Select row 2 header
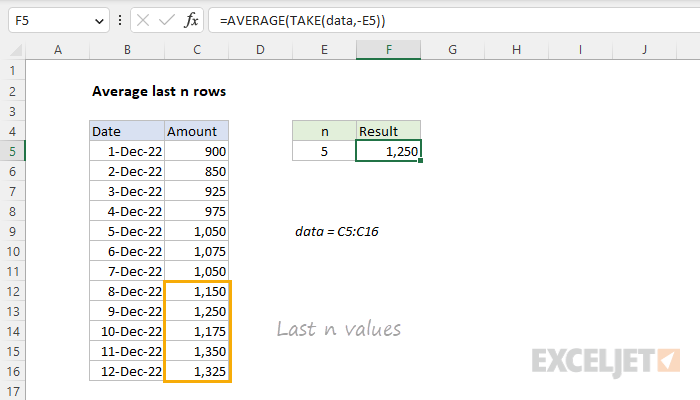700x400 pixels. 12,91
